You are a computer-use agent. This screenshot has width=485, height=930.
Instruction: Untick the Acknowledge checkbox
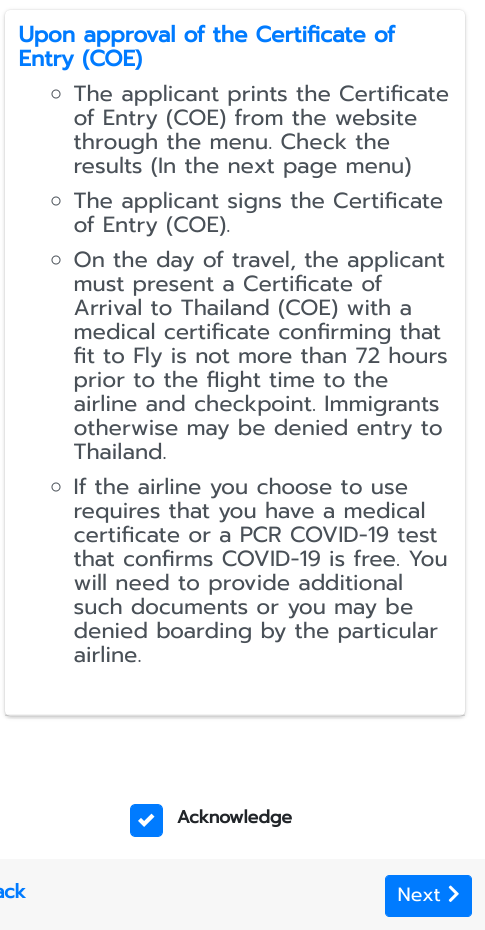click(x=146, y=820)
